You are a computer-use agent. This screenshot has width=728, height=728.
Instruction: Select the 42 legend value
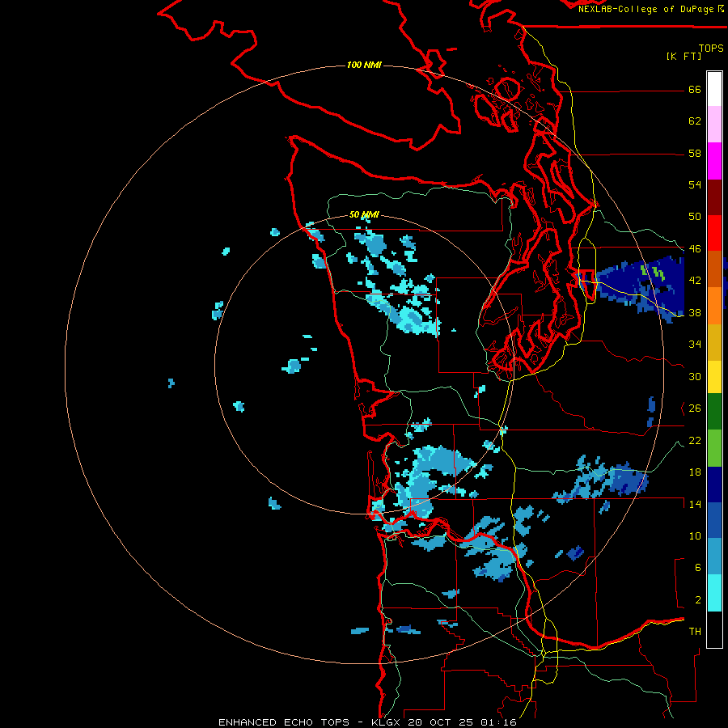coord(695,281)
